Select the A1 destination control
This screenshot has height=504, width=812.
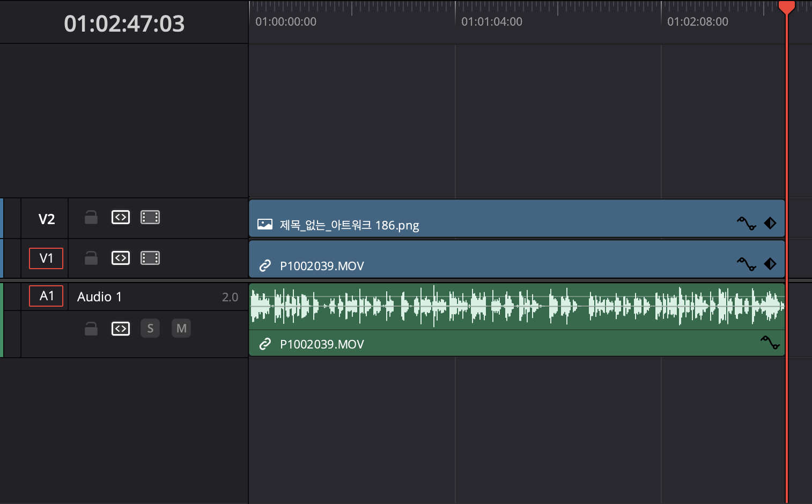click(x=46, y=296)
